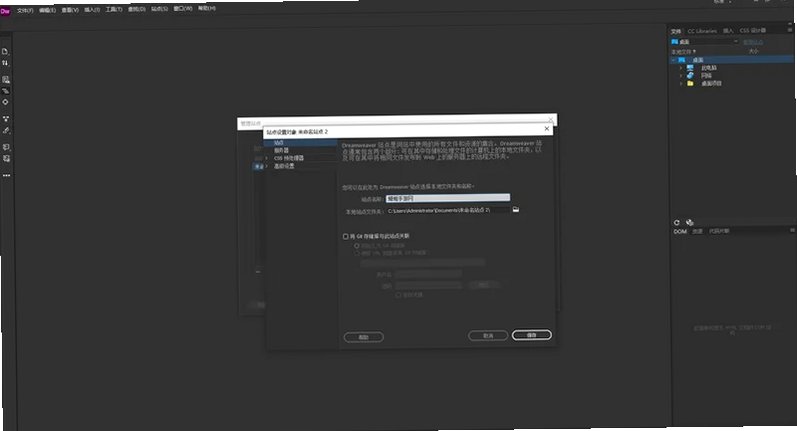Switch to the 代码片断 tab

(x=719, y=231)
